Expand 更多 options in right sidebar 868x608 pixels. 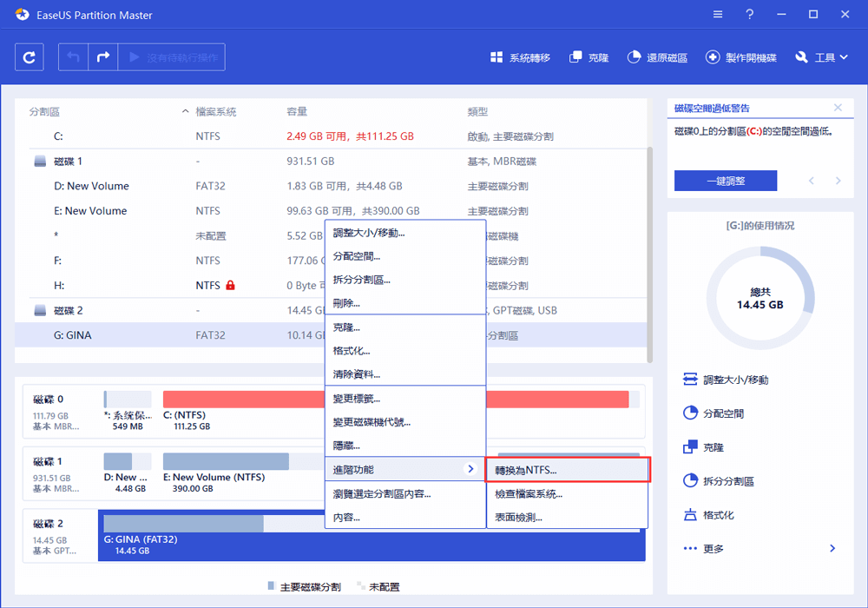pyautogui.click(x=759, y=549)
